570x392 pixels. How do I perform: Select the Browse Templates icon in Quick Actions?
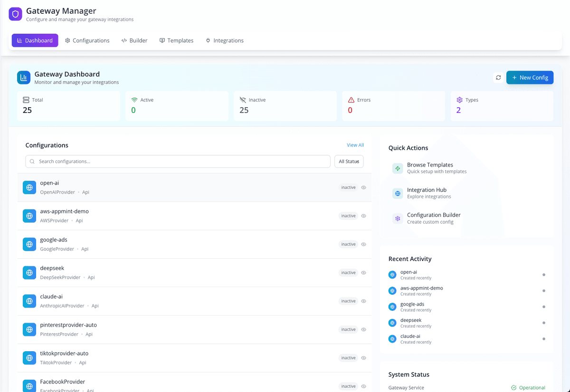point(398,168)
